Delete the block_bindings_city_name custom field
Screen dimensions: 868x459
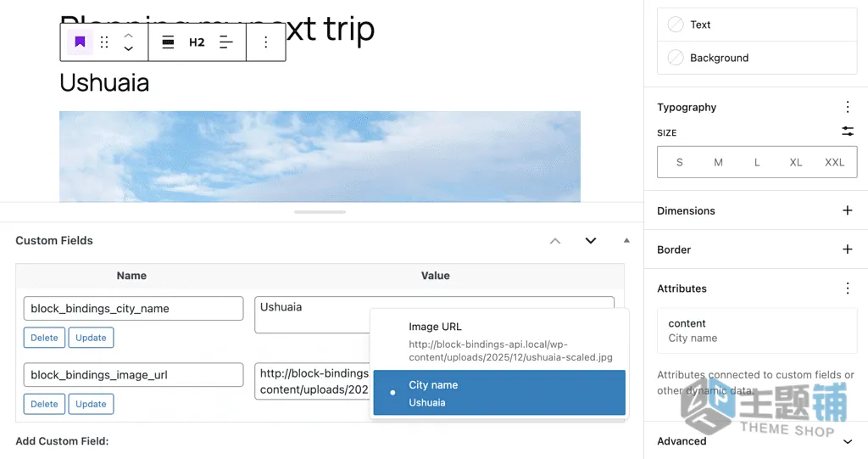tap(44, 338)
